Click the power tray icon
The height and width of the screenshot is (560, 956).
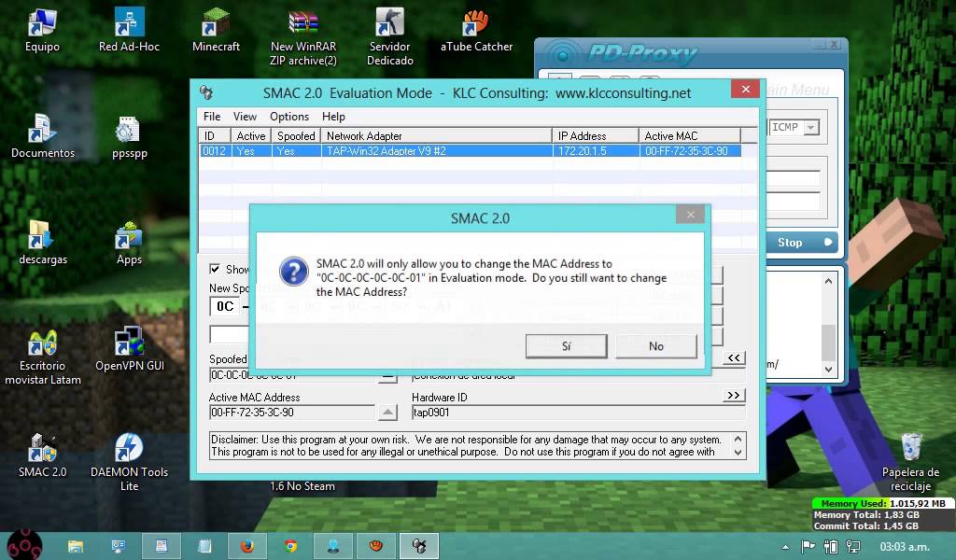pos(830,547)
